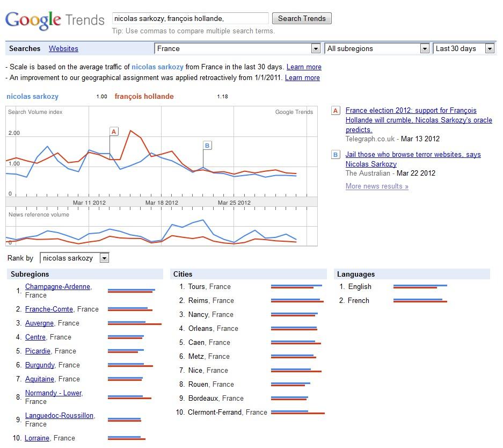Click inside the search terms input field
Viewport: 503px width, 448px height.
(189, 18)
